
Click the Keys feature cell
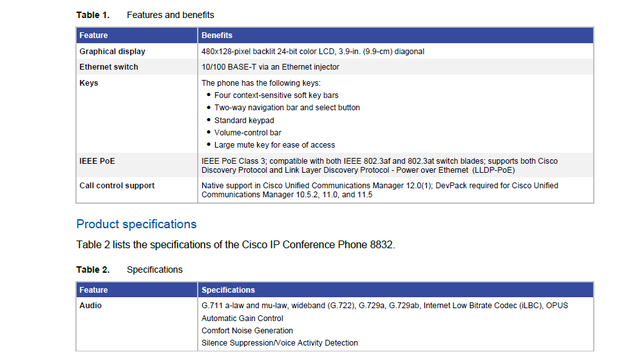(x=89, y=83)
